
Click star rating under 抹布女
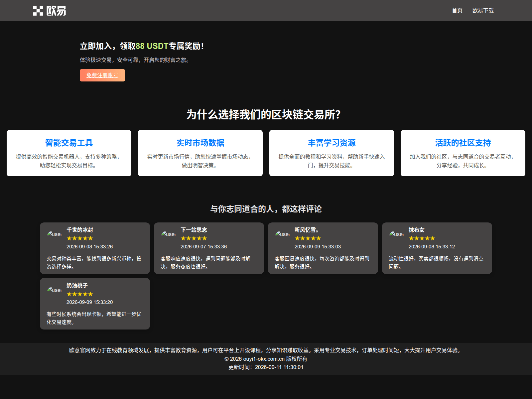422,238
